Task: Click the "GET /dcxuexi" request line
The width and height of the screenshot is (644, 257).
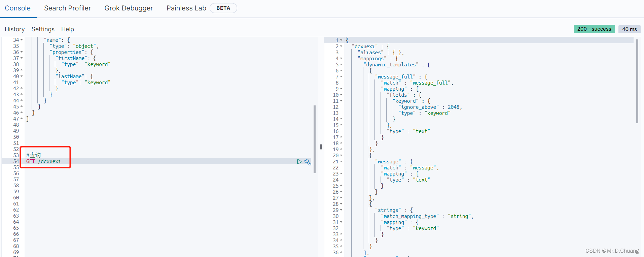Action: point(44,161)
